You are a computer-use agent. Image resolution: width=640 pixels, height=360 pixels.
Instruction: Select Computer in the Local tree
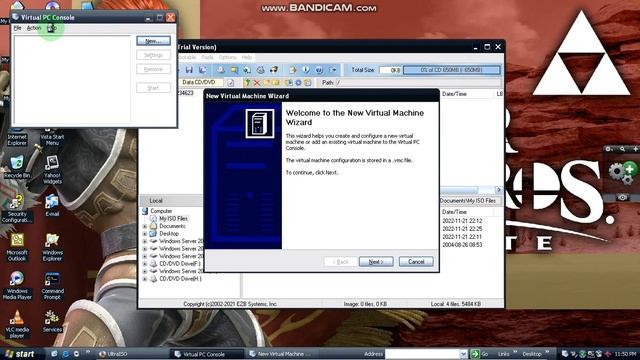(x=161, y=211)
